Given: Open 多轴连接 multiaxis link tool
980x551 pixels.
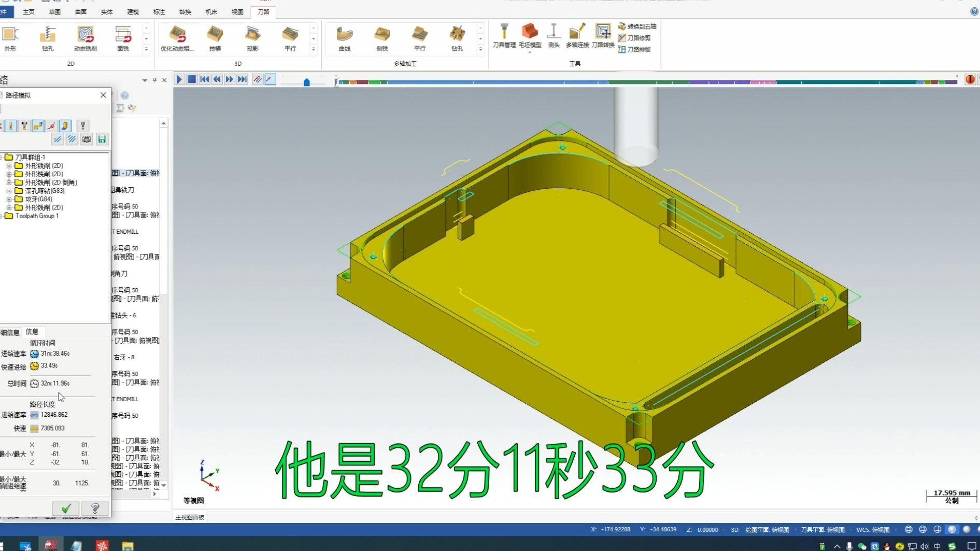Looking at the screenshot, I should [577, 36].
